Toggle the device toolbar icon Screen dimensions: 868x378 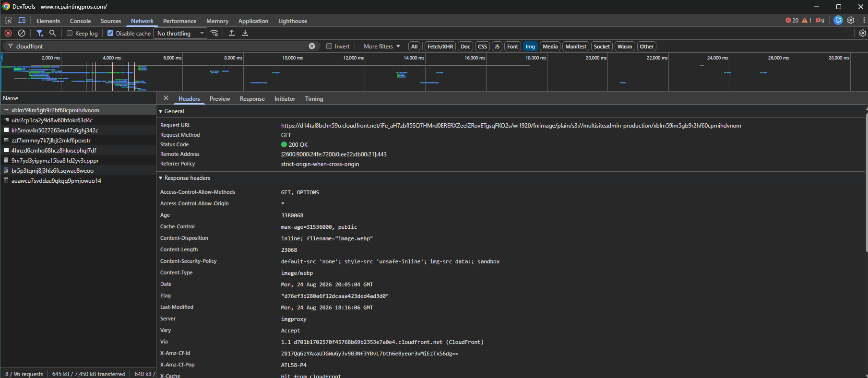[22, 21]
